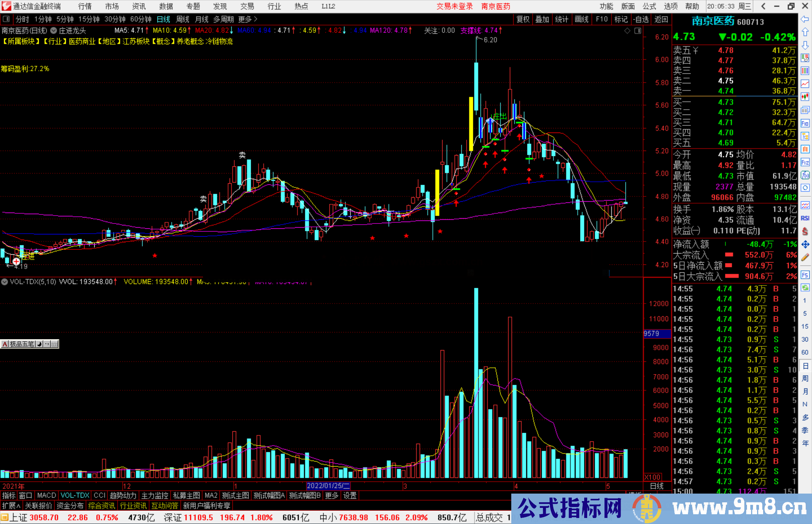Viewport: 812px width, 524px height.
Task: Click the circle icon in right sidebar
Action: (x=805, y=188)
